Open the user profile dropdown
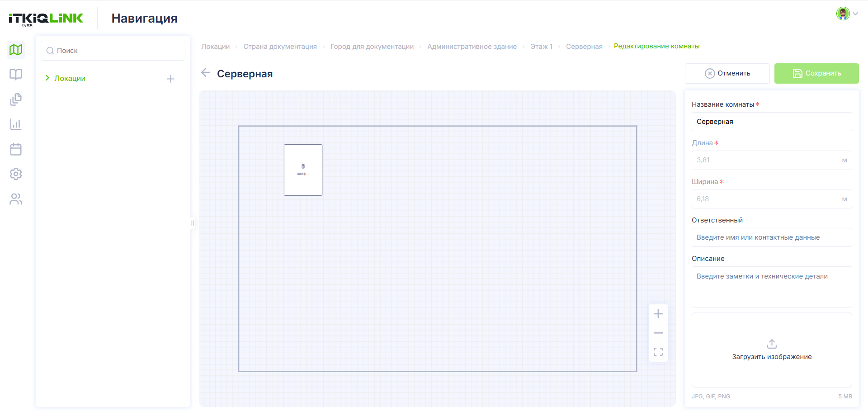Image resolution: width=868 pixels, height=416 pixels. 847,14
